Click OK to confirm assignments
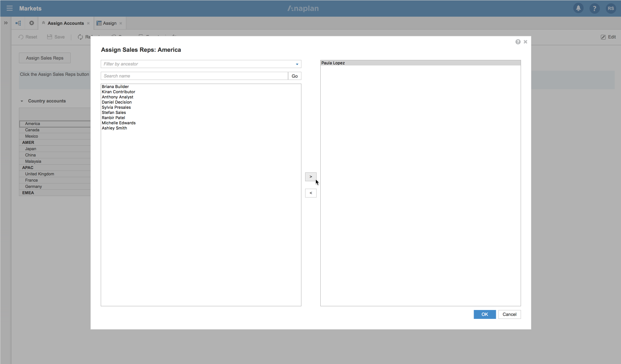This screenshot has width=621, height=364. pos(484,314)
